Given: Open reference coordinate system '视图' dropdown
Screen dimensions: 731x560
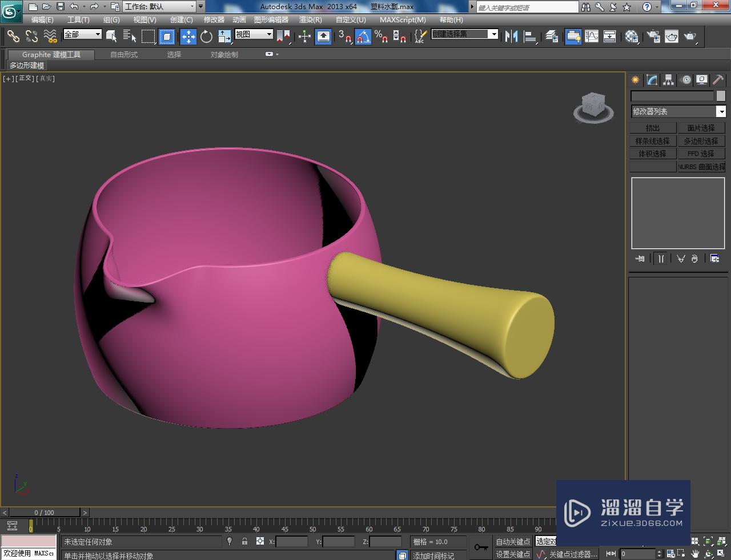Looking at the screenshot, I should (254, 34).
